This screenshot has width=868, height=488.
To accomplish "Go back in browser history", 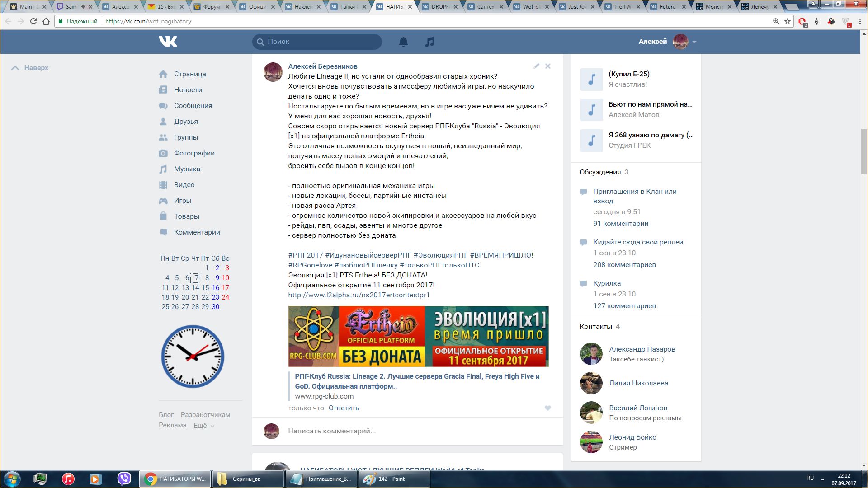I will pos(8,21).
